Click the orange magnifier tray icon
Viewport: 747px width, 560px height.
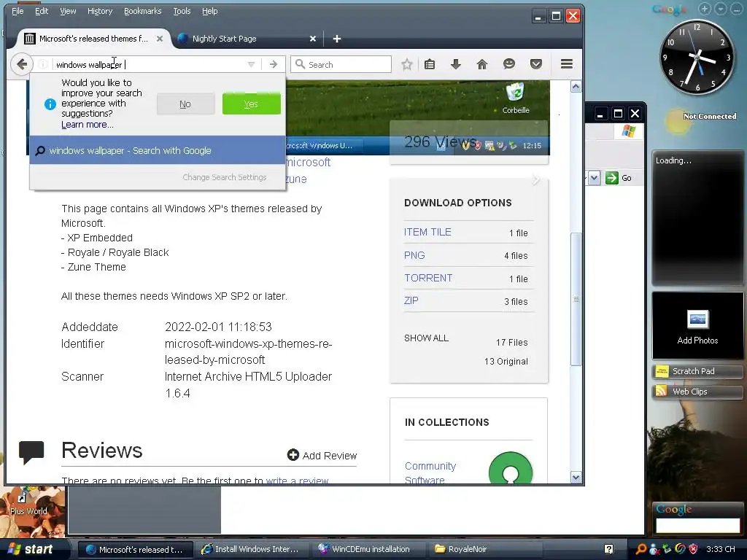coord(640,549)
